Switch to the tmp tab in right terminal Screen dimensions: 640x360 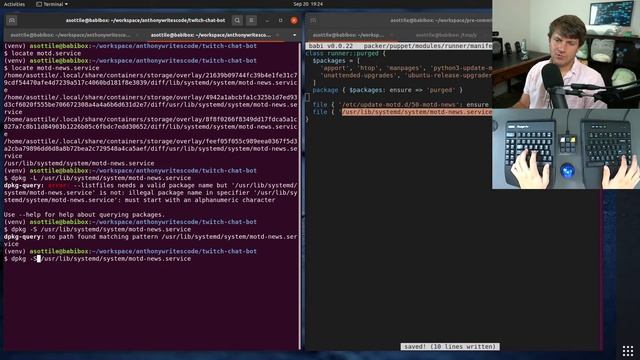tap(446, 35)
